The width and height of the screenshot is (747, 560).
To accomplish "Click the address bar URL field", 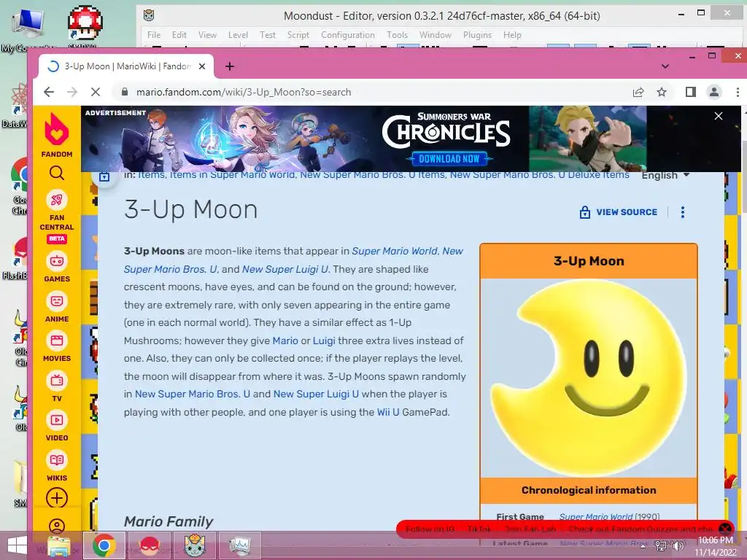I will 371,92.
